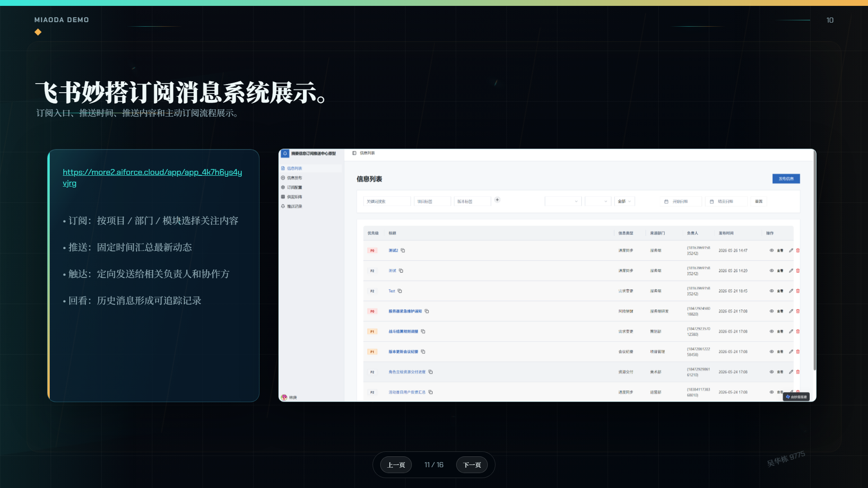The height and width of the screenshot is (488, 868).
Task: Copy title icon next to Test
Action: (400, 291)
